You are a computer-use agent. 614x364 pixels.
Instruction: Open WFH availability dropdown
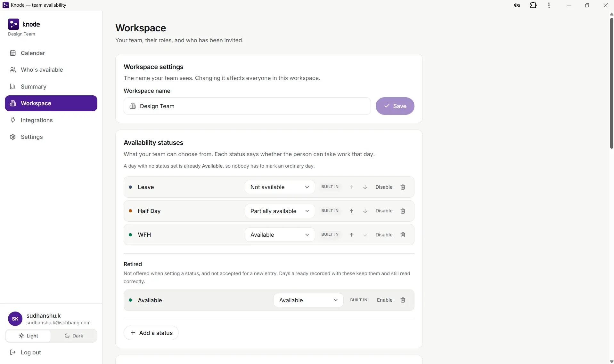[280, 235]
